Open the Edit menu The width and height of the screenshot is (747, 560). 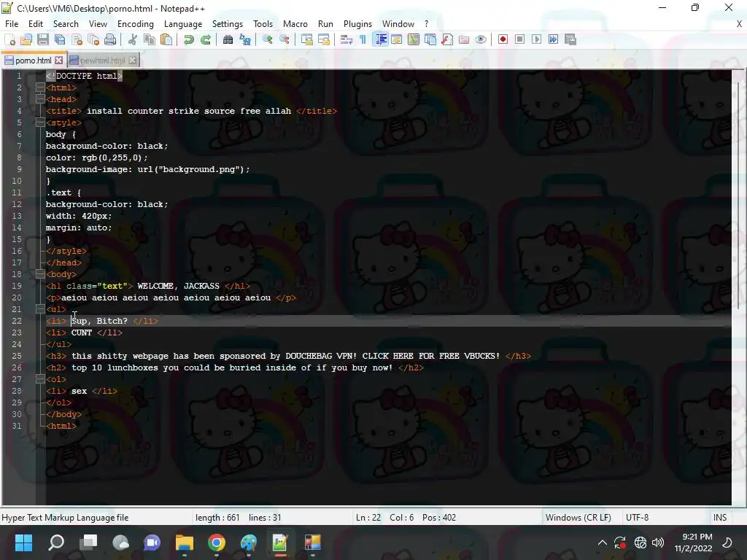(x=36, y=24)
